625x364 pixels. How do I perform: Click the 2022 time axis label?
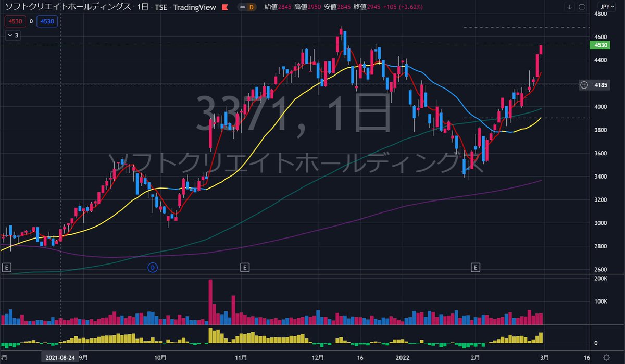[x=403, y=358]
